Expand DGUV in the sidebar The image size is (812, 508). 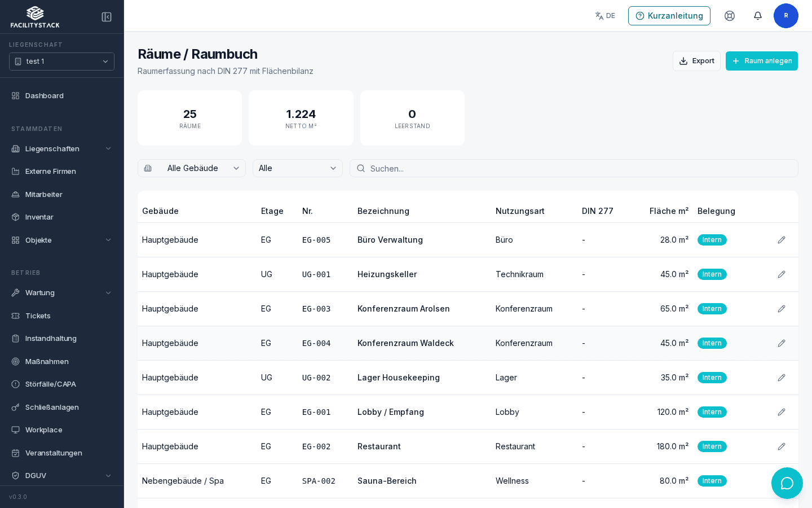pyautogui.click(x=62, y=475)
